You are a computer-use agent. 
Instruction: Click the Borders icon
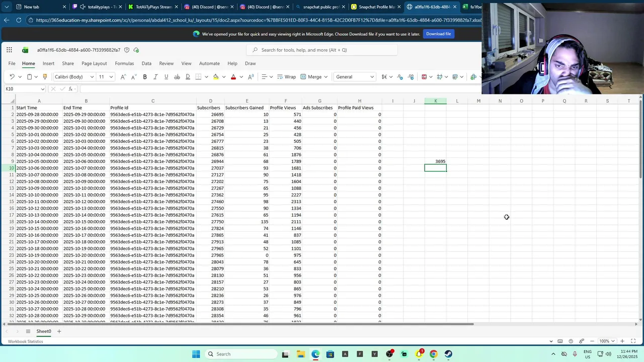[x=198, y=77]
